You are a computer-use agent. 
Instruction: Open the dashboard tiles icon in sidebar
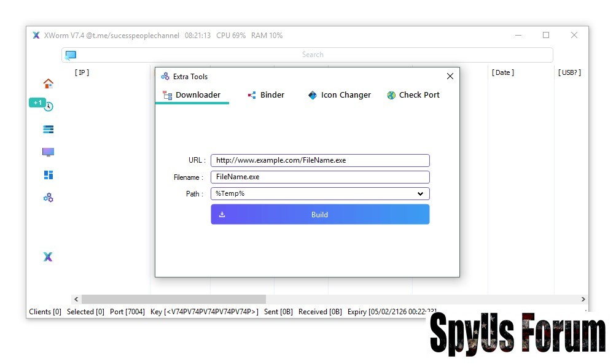(x=49, y=175)
